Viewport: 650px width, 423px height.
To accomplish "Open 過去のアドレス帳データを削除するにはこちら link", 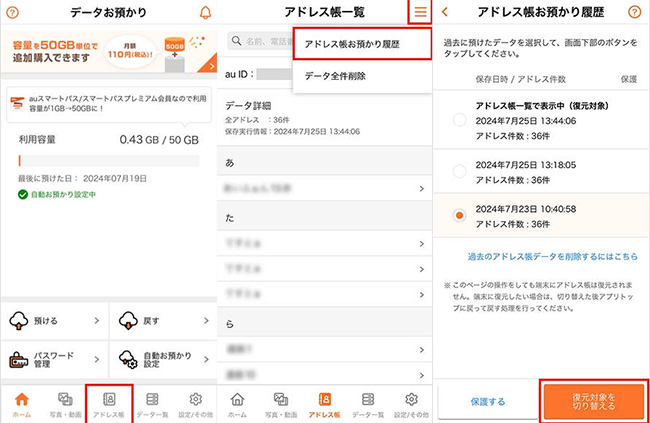I will 553,257.
